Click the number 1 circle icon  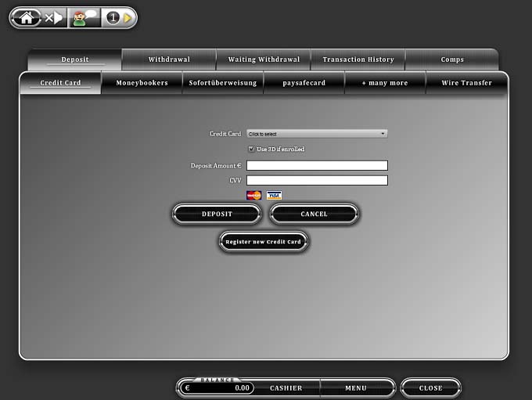click(x=113, y=17)
